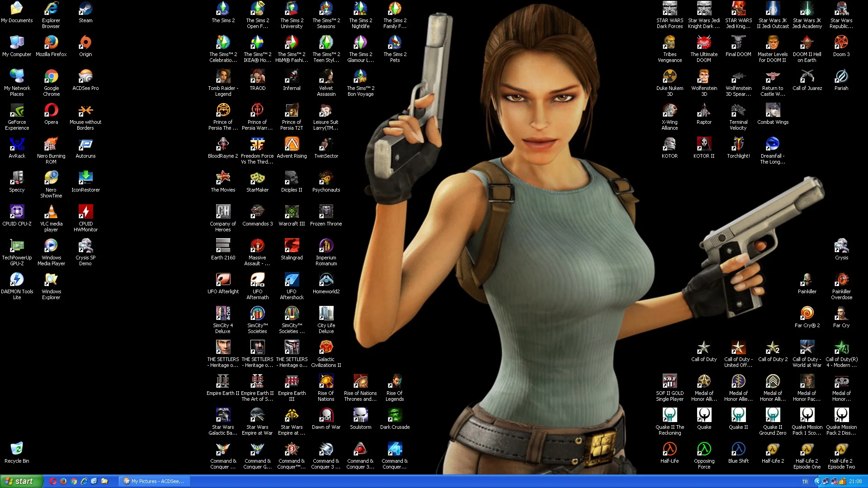Screen dimensions: 868x488
Task: Click the Homeworld2 shortcut
Action: (326, 283)
